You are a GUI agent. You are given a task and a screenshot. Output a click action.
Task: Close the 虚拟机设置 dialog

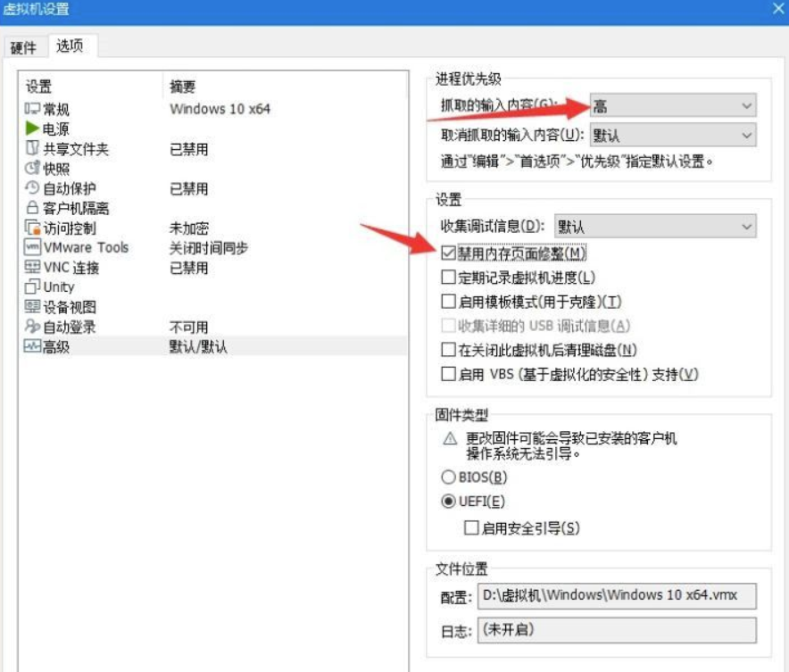click(778, 9)
